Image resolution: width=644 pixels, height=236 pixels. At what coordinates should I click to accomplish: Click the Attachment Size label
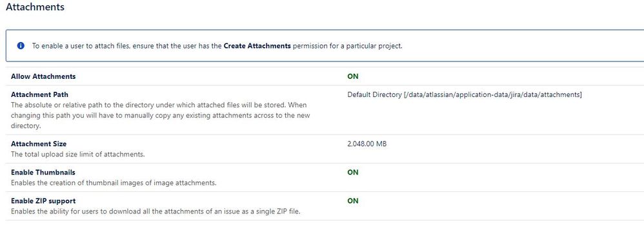click(x=39, y=144)
